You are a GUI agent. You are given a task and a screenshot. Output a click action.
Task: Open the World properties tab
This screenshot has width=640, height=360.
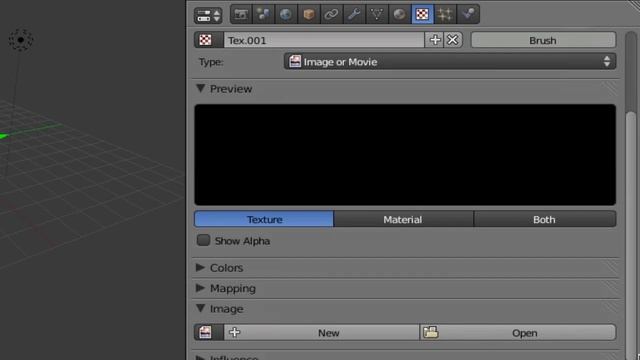(x=286, y=15)
